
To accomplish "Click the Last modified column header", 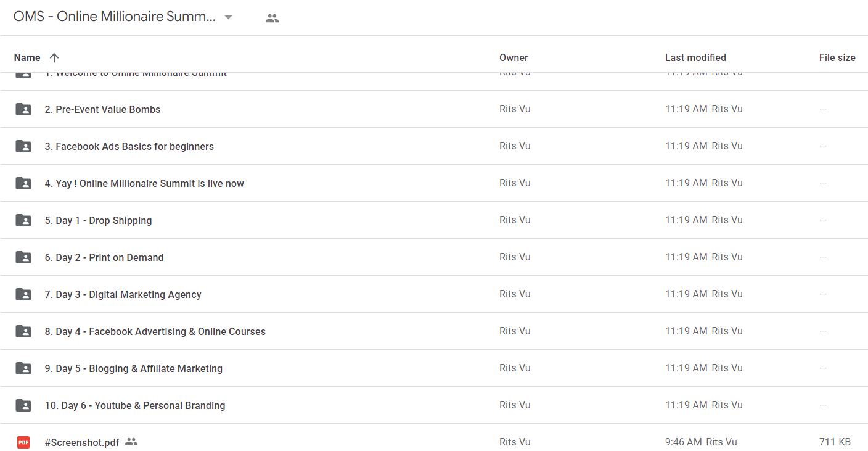I will pyautogui.click(x=695, y=57).
